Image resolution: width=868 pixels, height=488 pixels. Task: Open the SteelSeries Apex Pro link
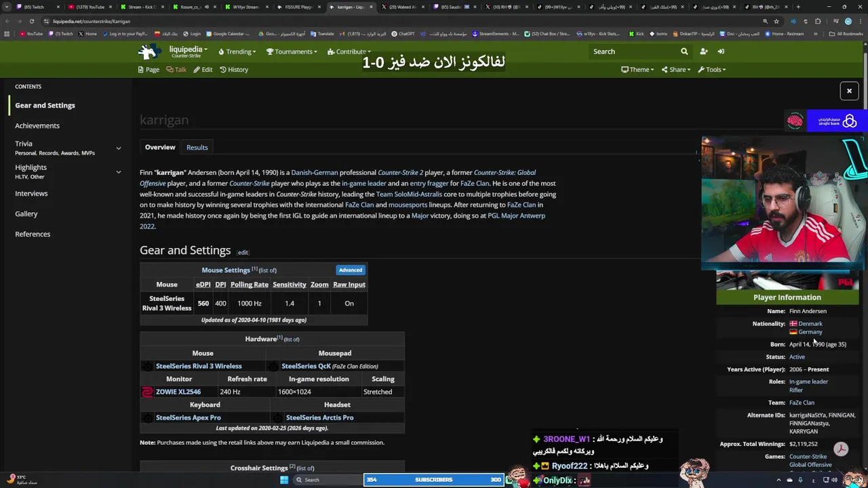pos(189,418)
